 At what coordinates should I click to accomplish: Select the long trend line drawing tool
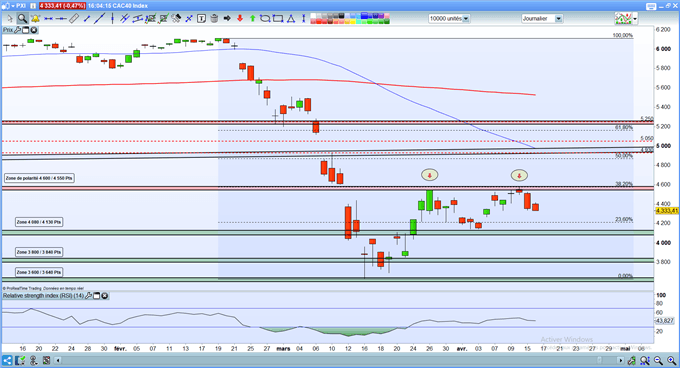pos(100,18)
